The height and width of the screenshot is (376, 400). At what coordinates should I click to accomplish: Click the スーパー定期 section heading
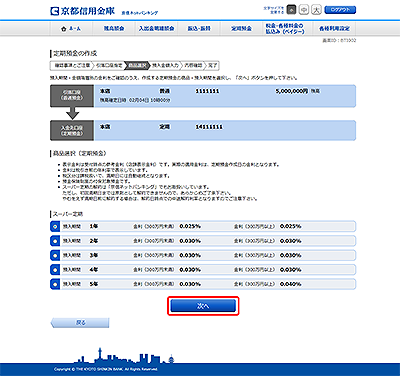(68, 214)
